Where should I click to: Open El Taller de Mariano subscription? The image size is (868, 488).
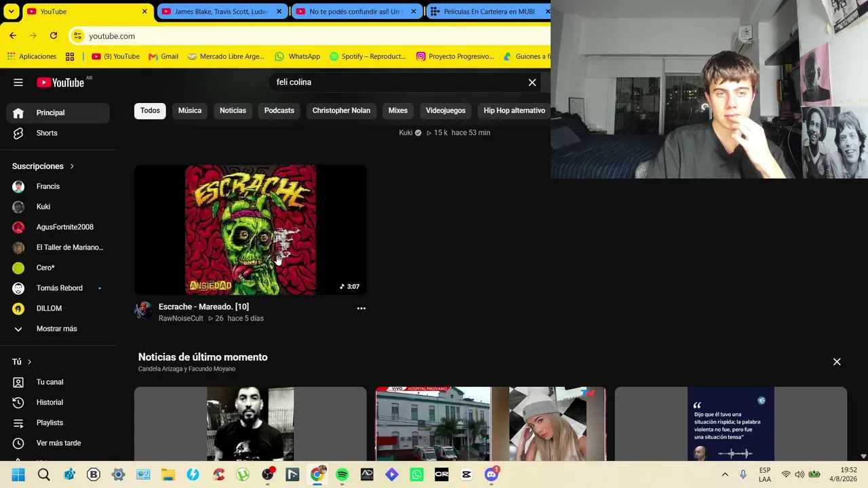click(x=58, y=247)
